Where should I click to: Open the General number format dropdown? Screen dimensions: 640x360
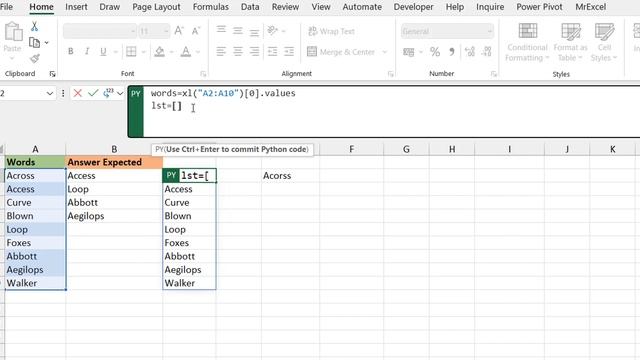tap(489, 31)
